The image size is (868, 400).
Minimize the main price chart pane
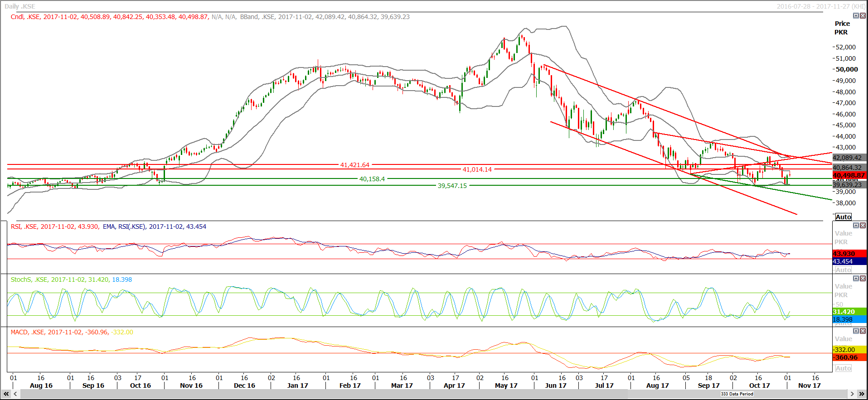(856, 16)
